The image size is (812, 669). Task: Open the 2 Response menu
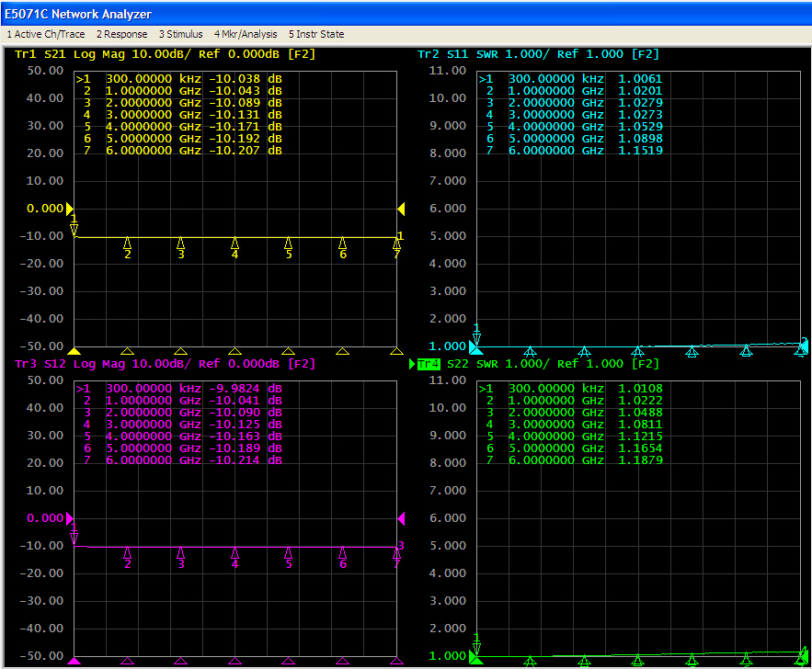pyautogui.click(x=121, y=34)
